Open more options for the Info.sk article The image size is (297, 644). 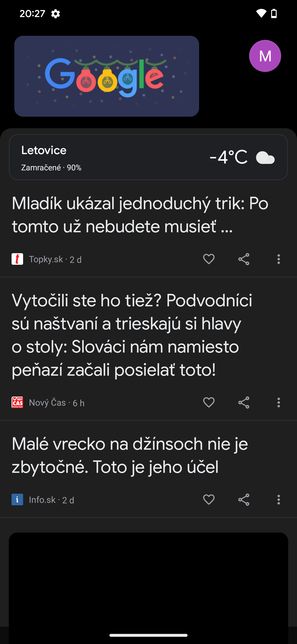point(279,500)
